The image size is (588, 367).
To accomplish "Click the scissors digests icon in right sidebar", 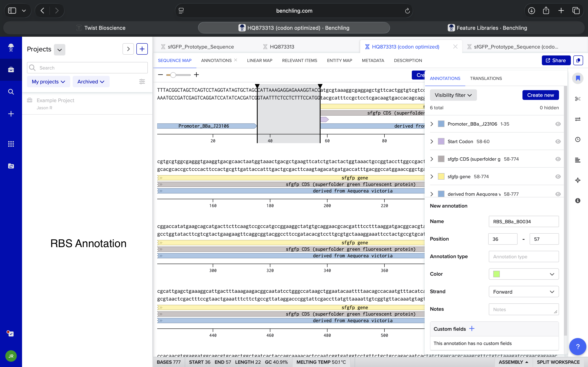I will (x=578, y=99).
